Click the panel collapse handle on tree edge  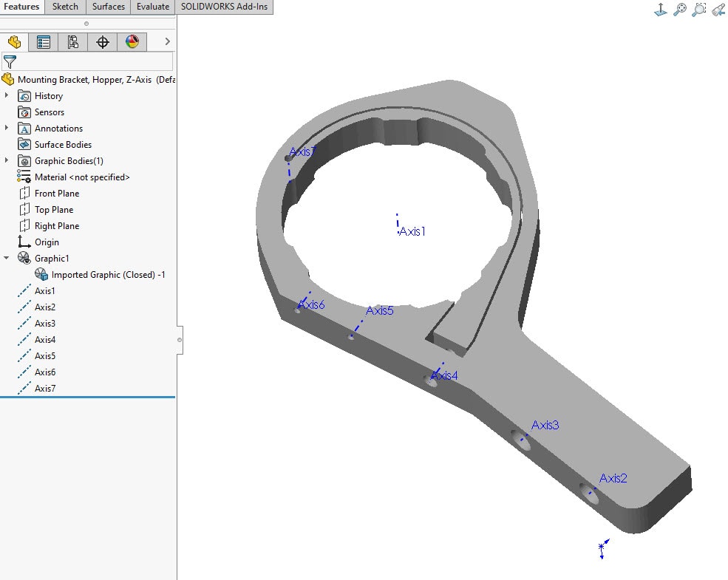[180, 340]
